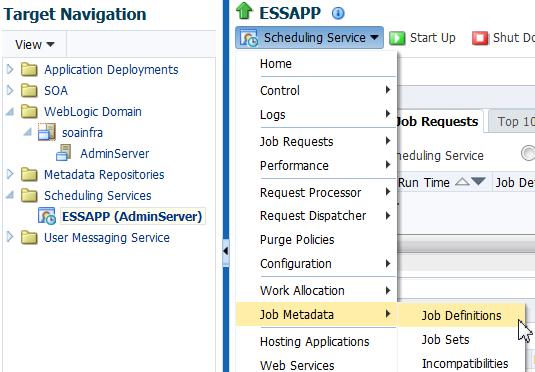Select Purge Policies menu item
535x372 pixels.
[x=316, y=240]
